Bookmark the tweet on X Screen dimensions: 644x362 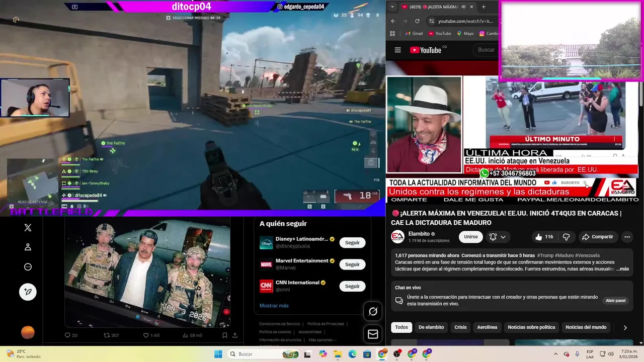pyautogui.click(x=225, y=335)
